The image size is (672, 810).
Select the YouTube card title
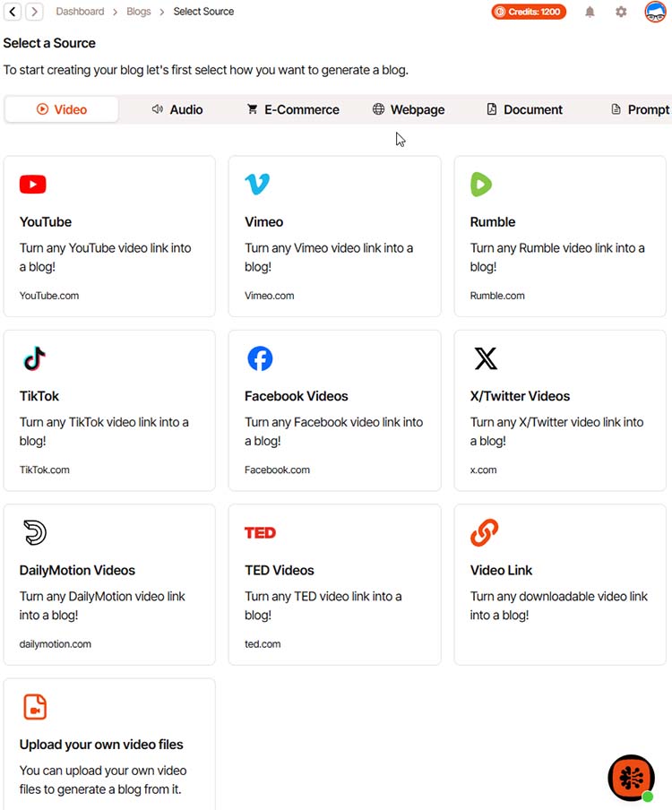tap(46, 222)
